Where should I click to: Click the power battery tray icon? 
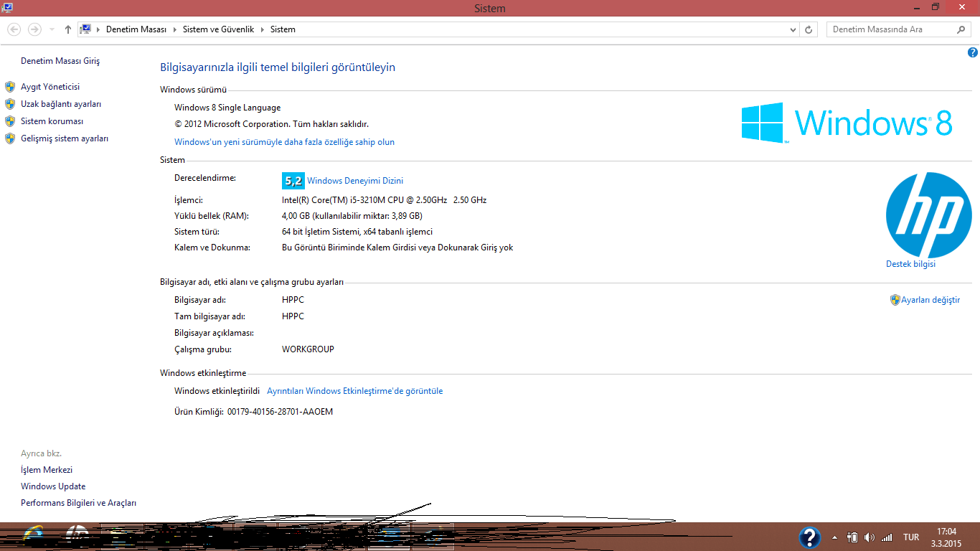pyautogui.click(x=852, y=537)
